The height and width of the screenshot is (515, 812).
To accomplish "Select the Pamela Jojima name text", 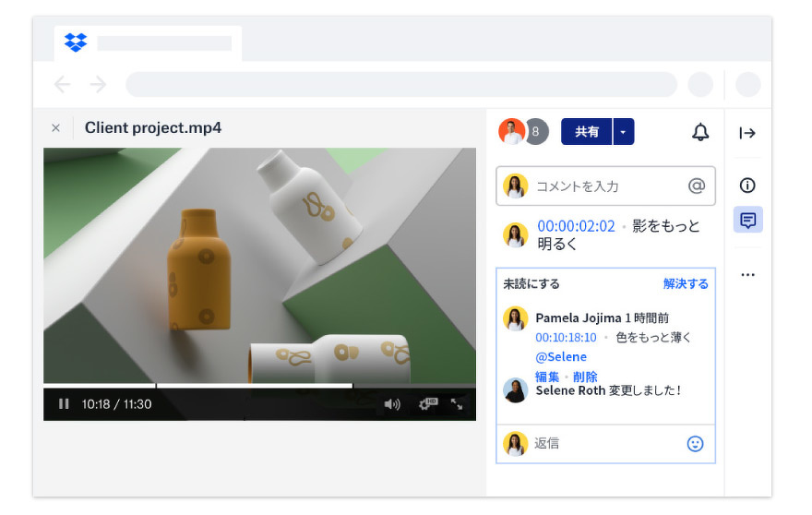I will coord(578,317).
